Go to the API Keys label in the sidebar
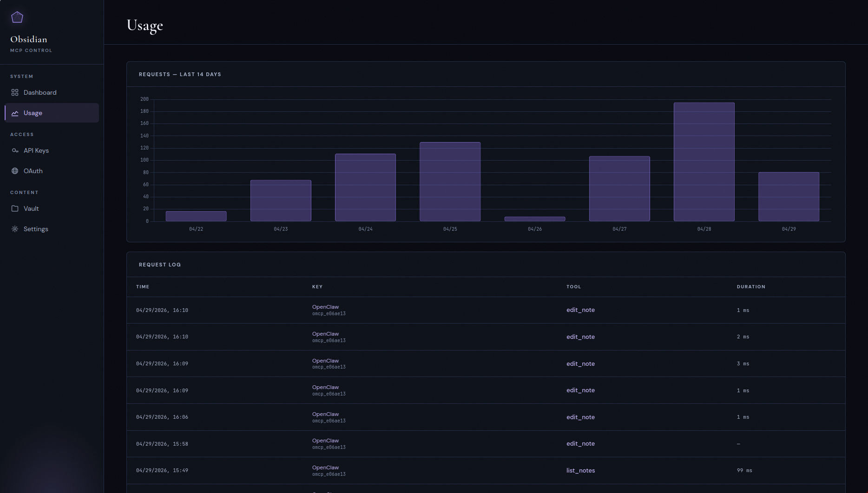Image resolution: width=868 pixels, height=493 pixels. [x=36, y=150]
